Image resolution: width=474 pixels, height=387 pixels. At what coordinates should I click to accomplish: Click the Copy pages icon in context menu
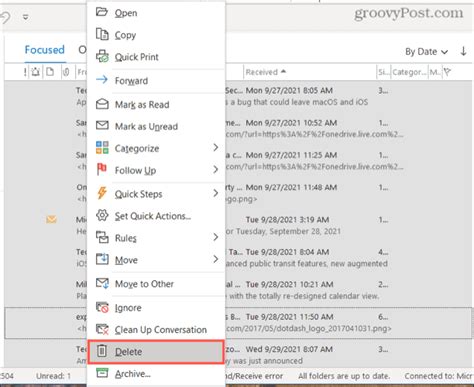click(x=102, y=34)
